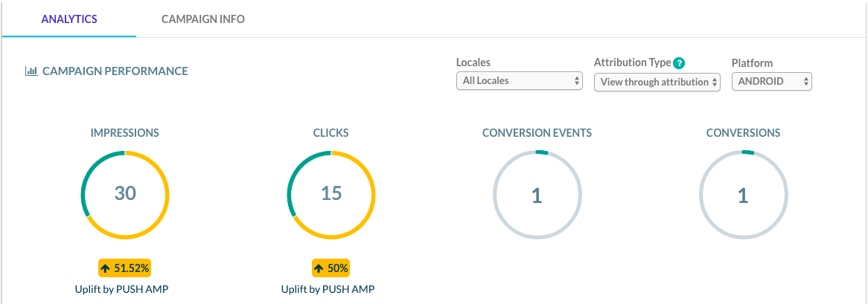
Task: Click the bar chart icon beside Campaign Performance
Action: click(31, 71)
